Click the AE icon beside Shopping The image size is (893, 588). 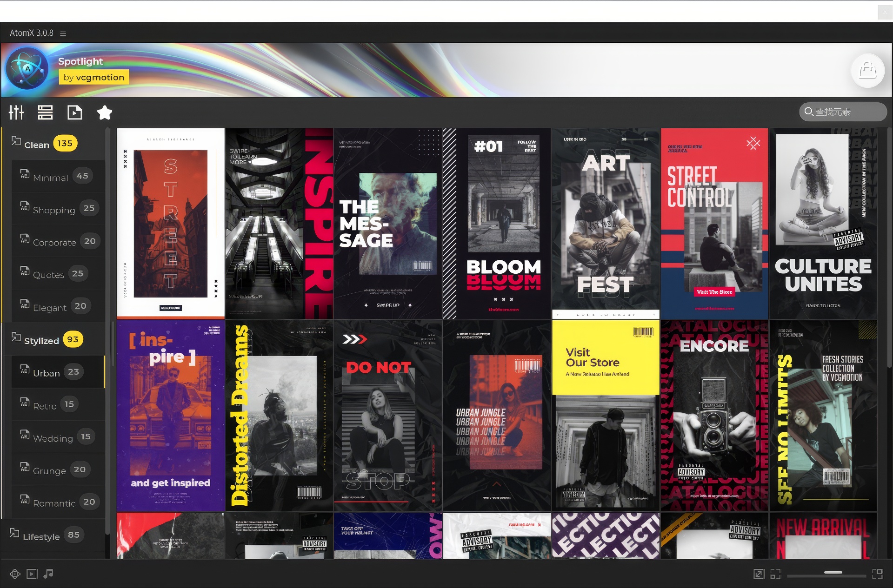tap(25, 206)
